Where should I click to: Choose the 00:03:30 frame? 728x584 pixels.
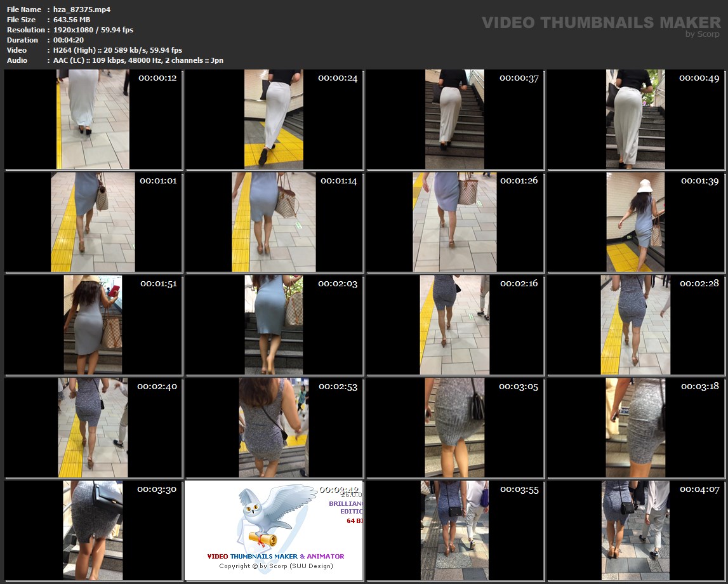[x=93, y=531]
